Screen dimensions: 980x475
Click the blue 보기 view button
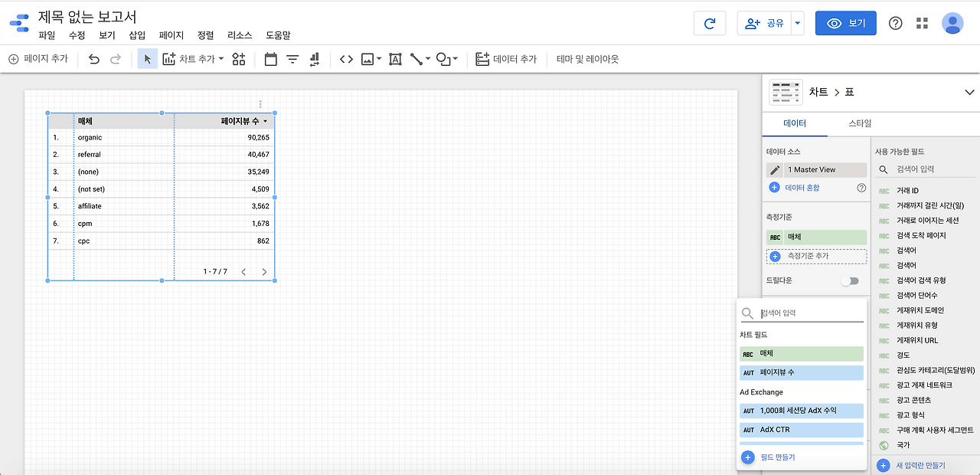846,23
